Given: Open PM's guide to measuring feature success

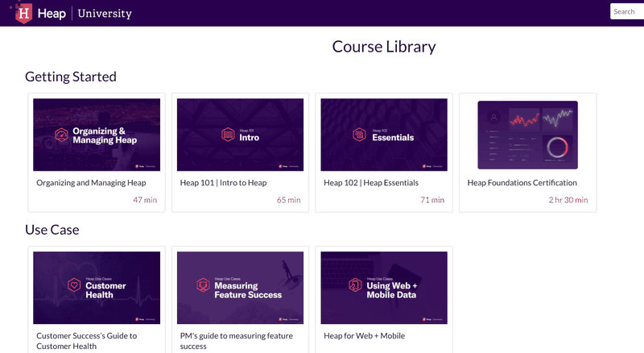Looking at the screenshot, I should [236, 341].
